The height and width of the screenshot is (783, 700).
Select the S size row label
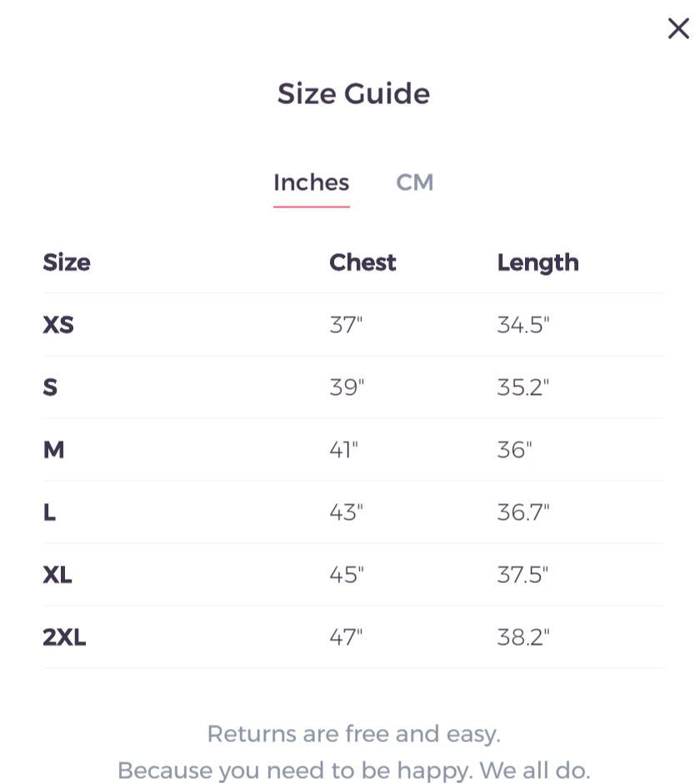[x=50, y=387]
